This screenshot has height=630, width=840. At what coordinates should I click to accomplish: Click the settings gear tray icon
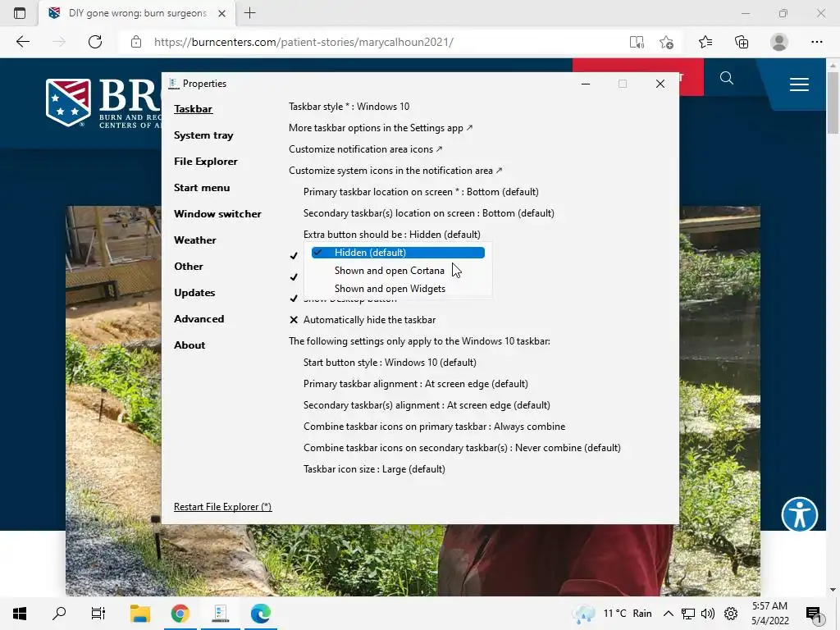coord(731,614)
